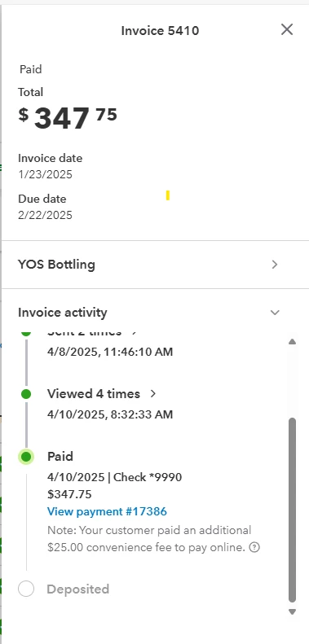The image size is (309, 644).
Task: Click the green Paid status dot
Action: pyautogui.click(x=26, y=456)
